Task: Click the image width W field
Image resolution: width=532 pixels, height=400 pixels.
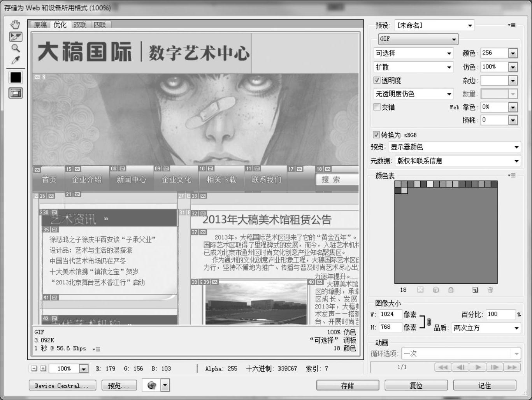Action: [x=390, y=314]
